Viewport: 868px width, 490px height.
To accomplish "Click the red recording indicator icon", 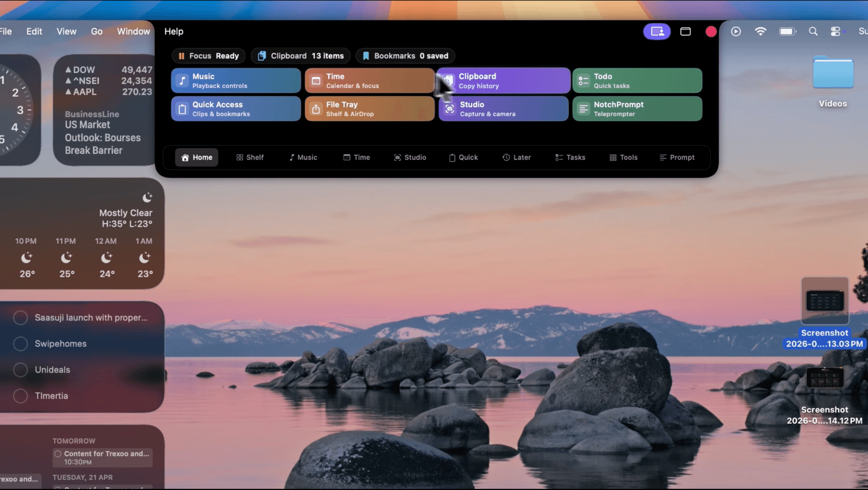I will click(x=711, y=31).
